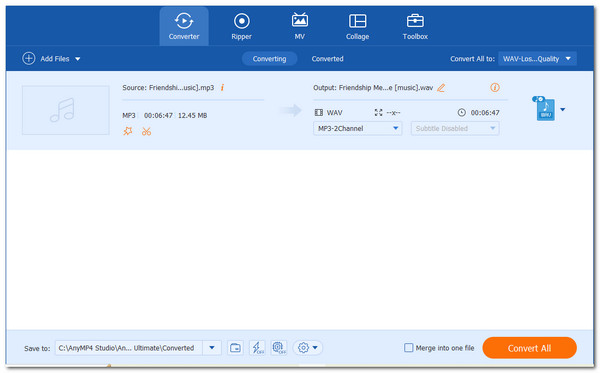The height and width of the screenshot is (373, 600).
Task: Expand the Add Files dropdown arrow
Action: click(78, 59)
